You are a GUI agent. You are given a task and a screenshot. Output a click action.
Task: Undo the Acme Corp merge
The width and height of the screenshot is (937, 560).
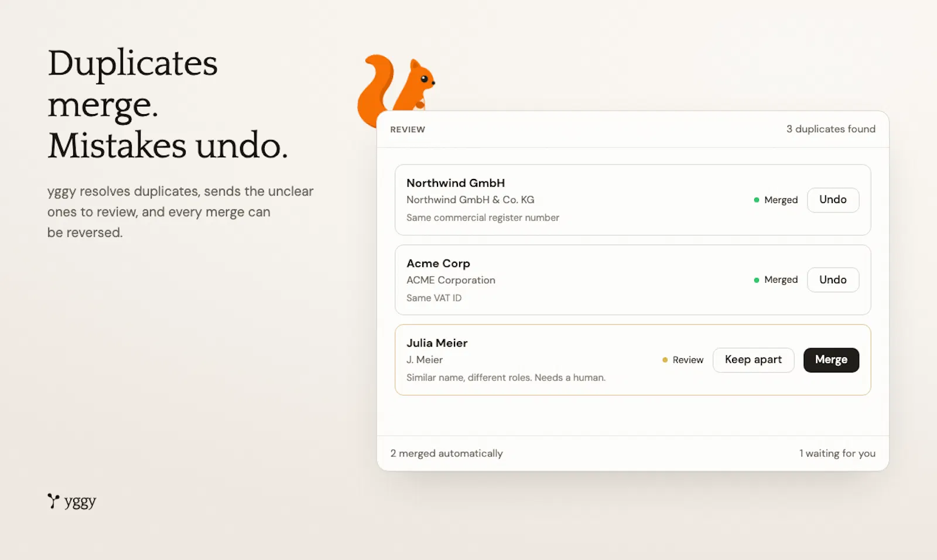(x=833, y=280)
